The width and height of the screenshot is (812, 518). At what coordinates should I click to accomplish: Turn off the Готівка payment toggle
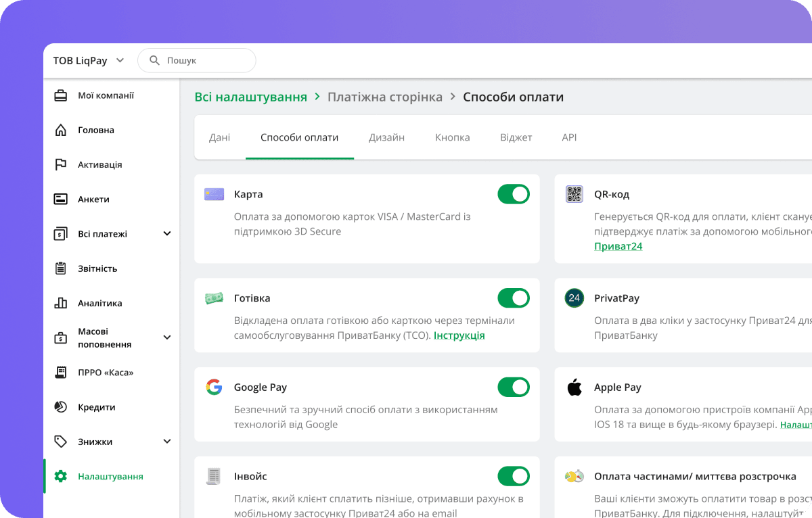(x=514, y=298)
